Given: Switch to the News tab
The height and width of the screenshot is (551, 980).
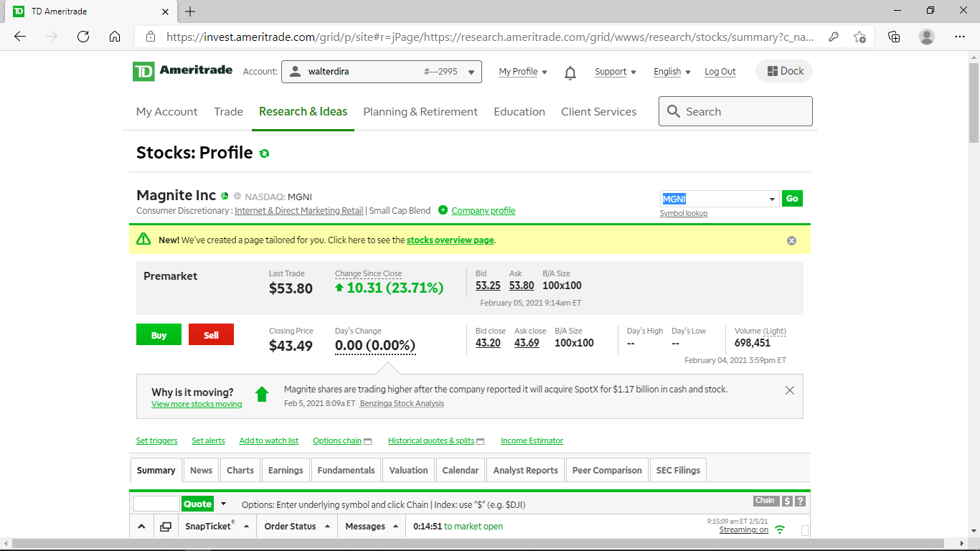Looking at the screenshot, I should point(201,471).
